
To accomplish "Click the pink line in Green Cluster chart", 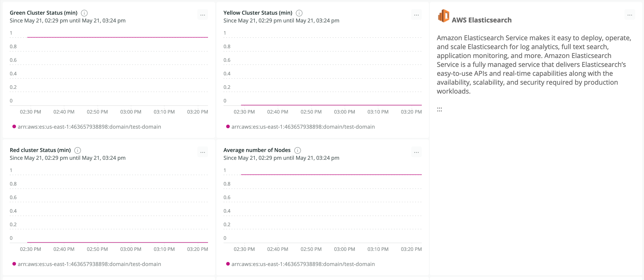I will 118,37.
